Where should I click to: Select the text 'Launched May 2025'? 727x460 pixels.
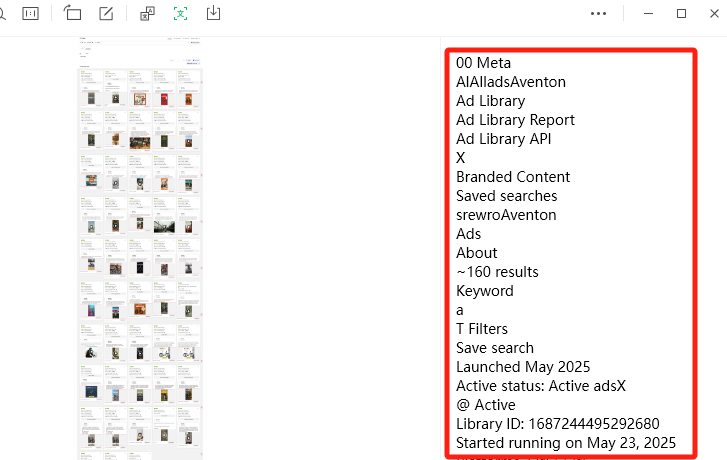pos(523,367)
